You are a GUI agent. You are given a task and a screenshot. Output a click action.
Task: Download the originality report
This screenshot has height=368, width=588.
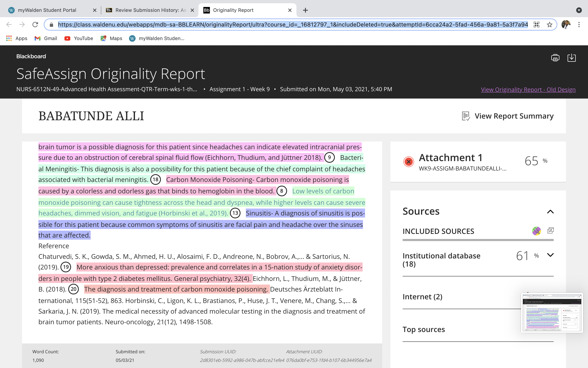[x=571, y=58]
